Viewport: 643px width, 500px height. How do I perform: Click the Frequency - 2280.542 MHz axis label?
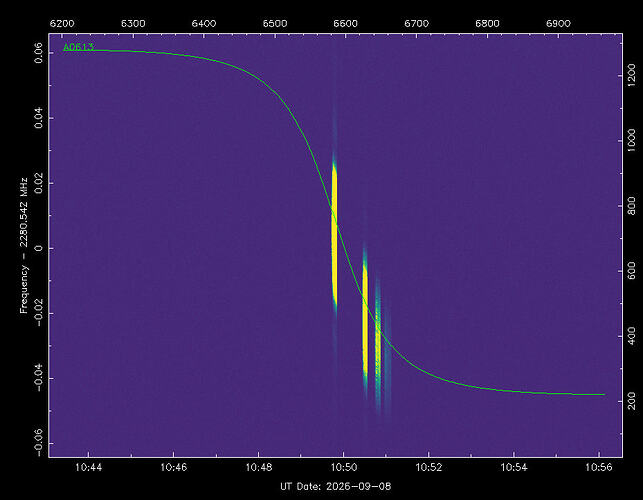coord(24,246)
